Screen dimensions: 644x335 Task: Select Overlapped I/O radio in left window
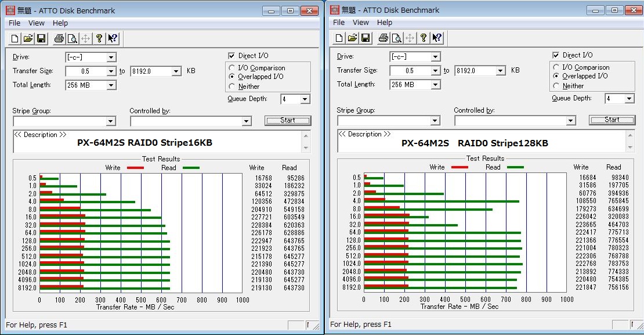[231, 77]
